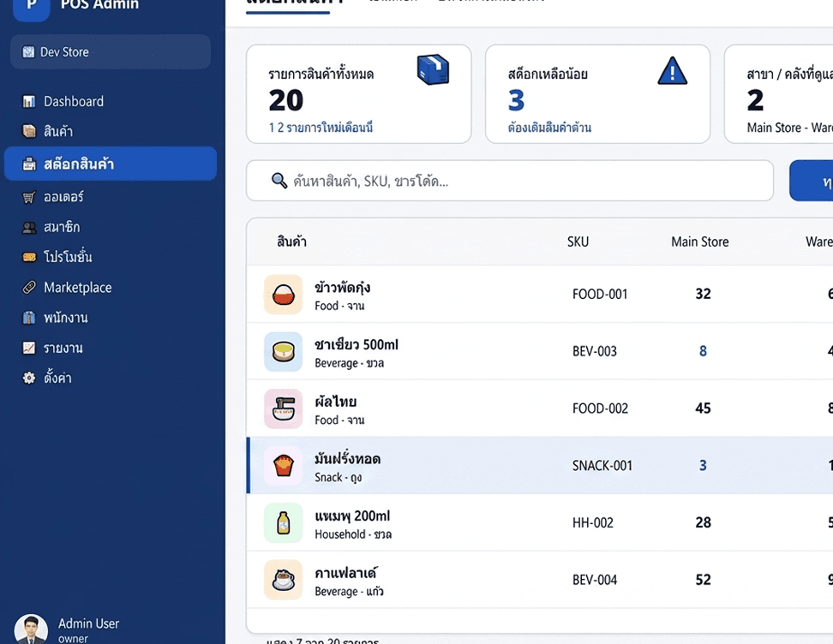833x644 pixels.
Task: Click the settings gear icon
Action: pyautogui.click(x=28, y=378)
